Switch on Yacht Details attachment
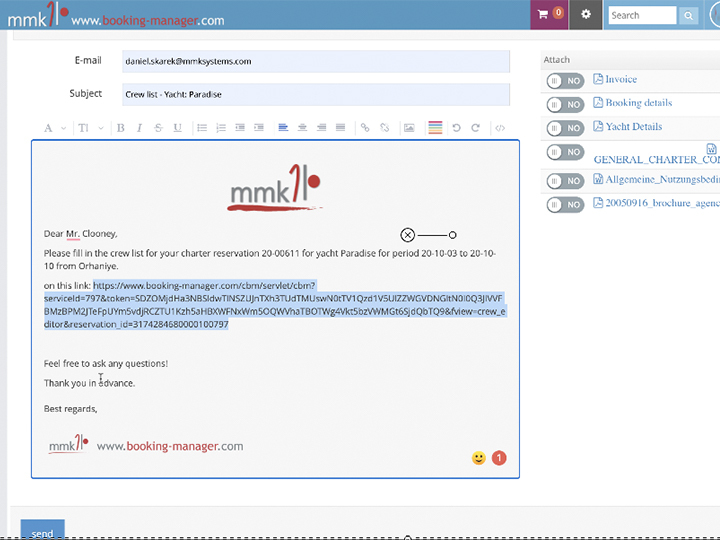720x540 pixels. point(565,128)
